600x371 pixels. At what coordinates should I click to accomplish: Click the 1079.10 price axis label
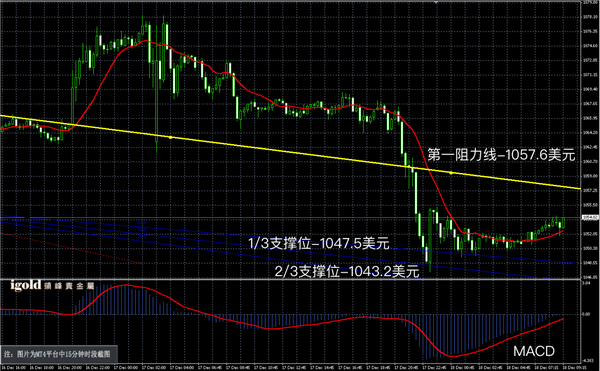coord(591,17)
